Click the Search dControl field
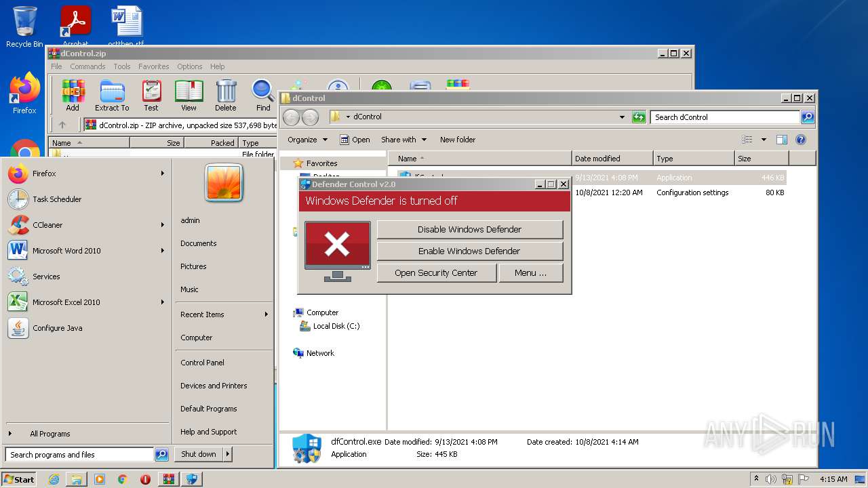 click(x=725, y=117)
